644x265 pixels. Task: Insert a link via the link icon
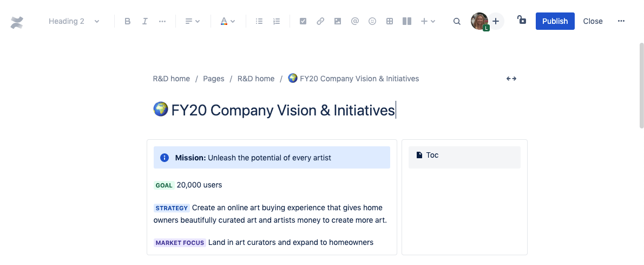[x=320, y=21]
